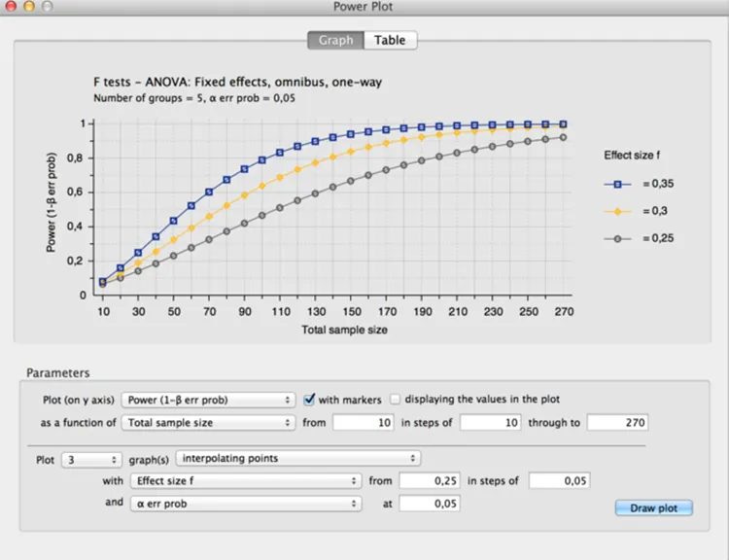Screen dimensions: 729x560
Task: Click the legend label '= 0,35'
Action: [x=658, y=184]
